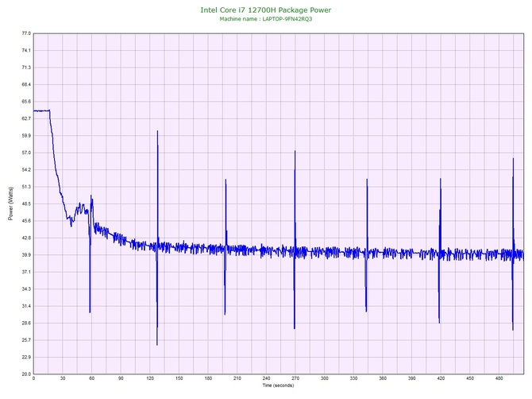The height and width of the screenshot is (399, 532).
Task: Click the 59.9 power axis label
Action: [26, 136]
